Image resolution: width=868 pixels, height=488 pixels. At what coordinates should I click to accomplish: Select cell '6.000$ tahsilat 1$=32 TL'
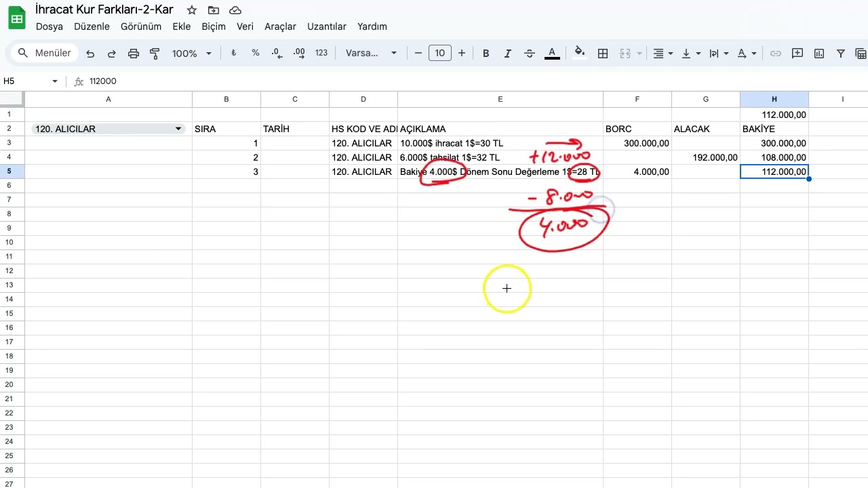click(500, 158)
